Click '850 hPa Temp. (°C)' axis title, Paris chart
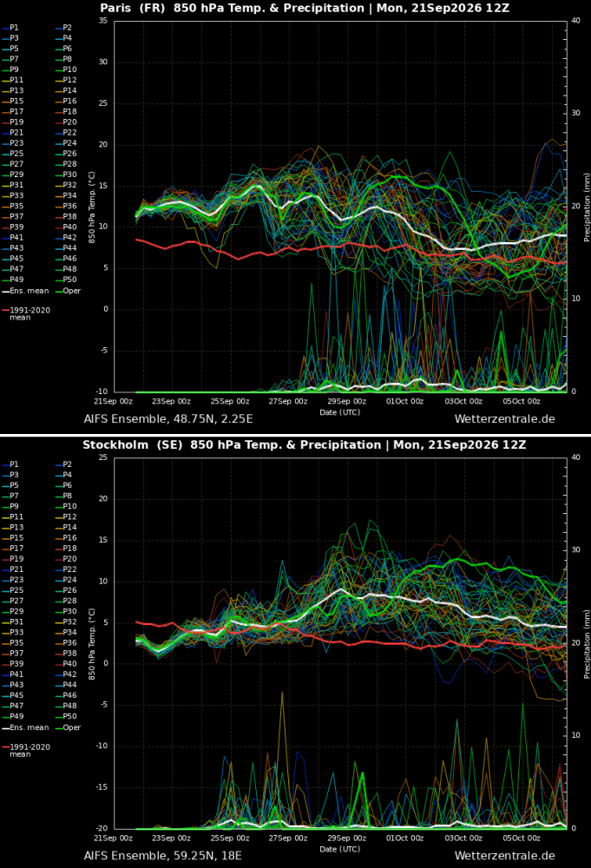591x868 pixels. coord(92,207)
